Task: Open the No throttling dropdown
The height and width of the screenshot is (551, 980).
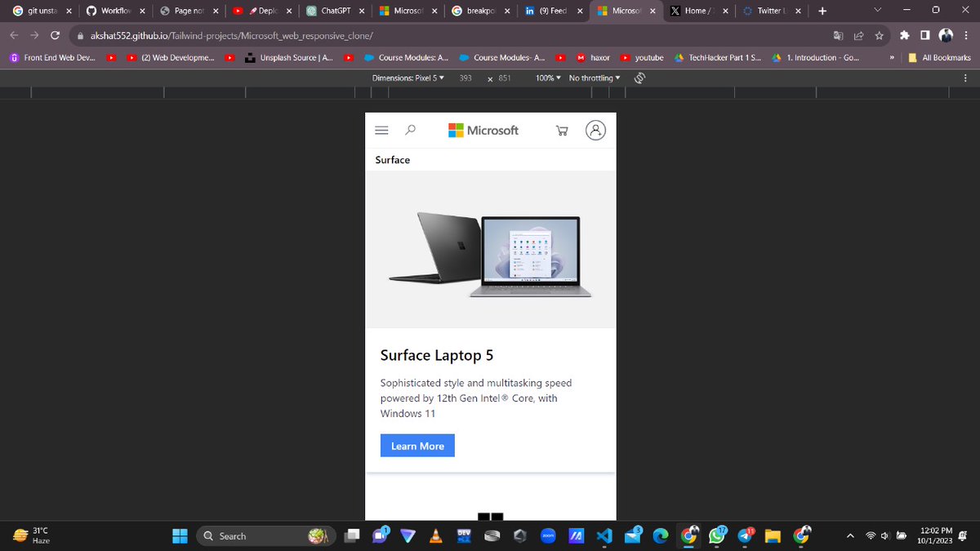Action: (x=595, y=78)
